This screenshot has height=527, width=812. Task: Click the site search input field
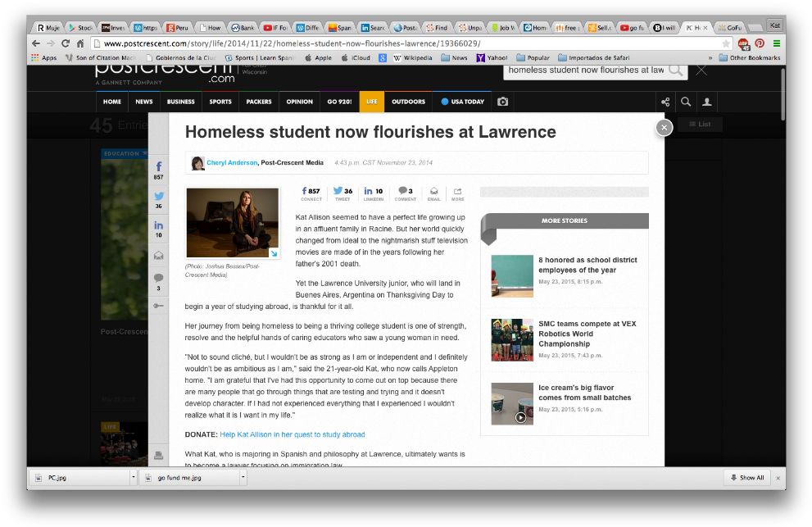pos(585,70)
